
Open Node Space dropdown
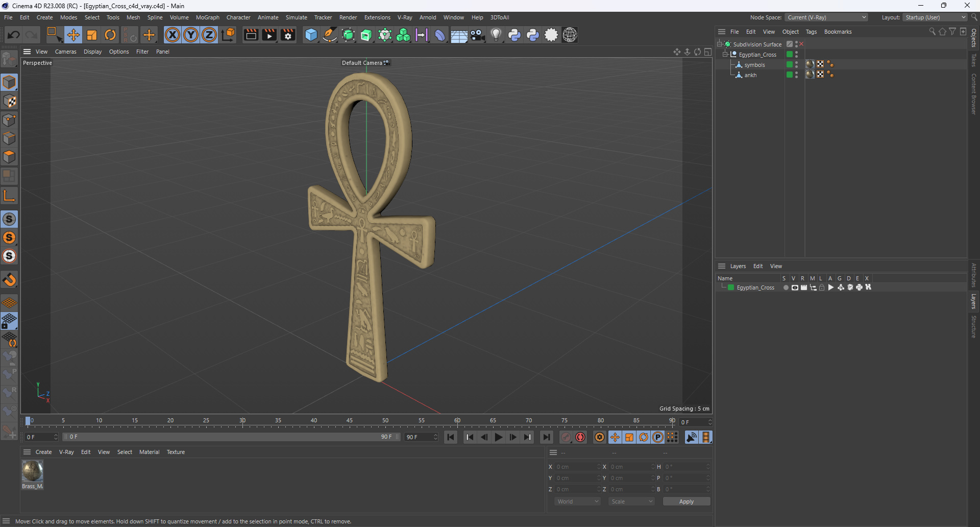point(826,17)
